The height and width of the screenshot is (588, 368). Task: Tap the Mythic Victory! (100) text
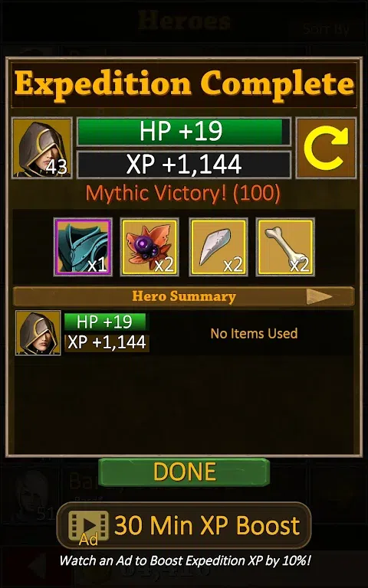pos(183,194)
